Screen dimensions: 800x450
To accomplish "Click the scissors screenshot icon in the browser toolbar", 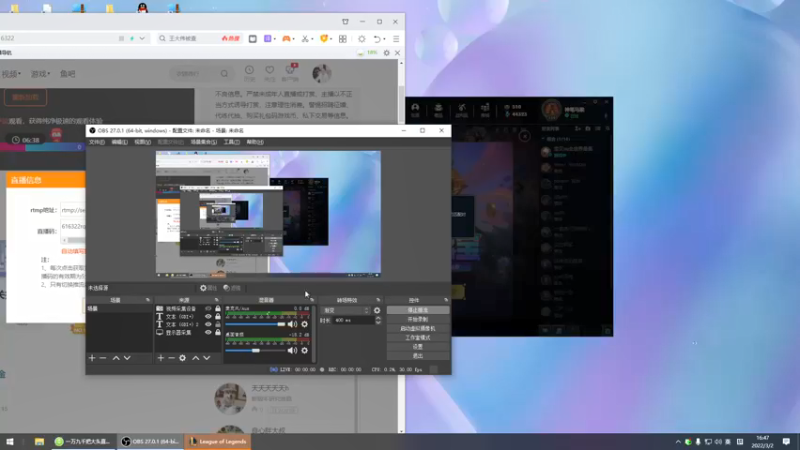I will click(x=305, y=39).
